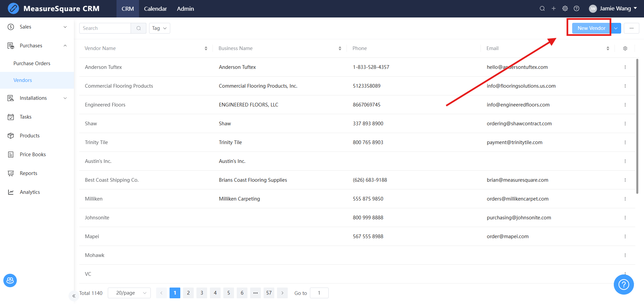
Task: Open row actions for Milliken
Action: pos(625,199)
